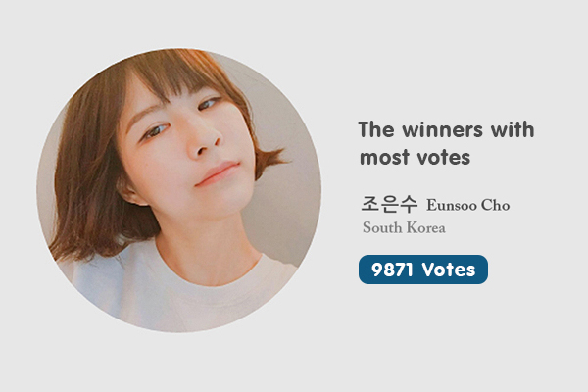Image resolution: width=588 pixels, height=392 pixels.
Task: Click the most votes heading line
Action: [x=415, y=157]
